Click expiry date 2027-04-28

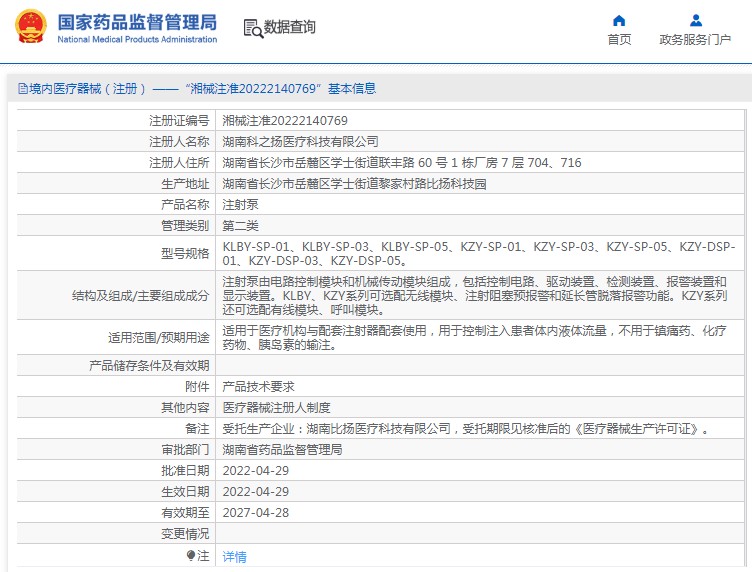tap(256, 513)
